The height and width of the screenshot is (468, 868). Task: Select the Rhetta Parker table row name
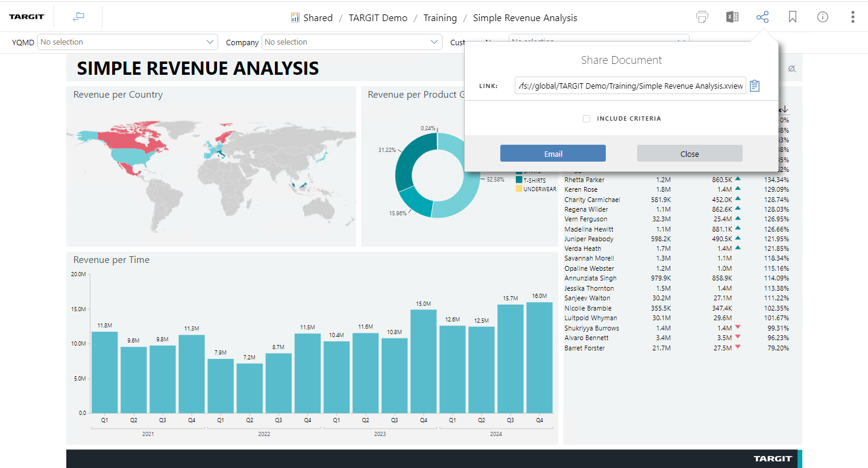tap(584, 180)
